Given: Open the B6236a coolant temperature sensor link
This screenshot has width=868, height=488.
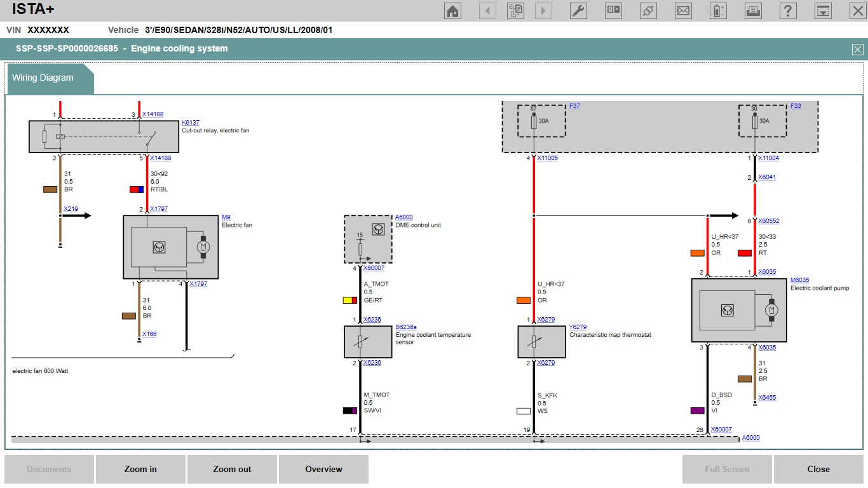Looking at the screenshot, I should pyautogui.click(x=406, y=327).
